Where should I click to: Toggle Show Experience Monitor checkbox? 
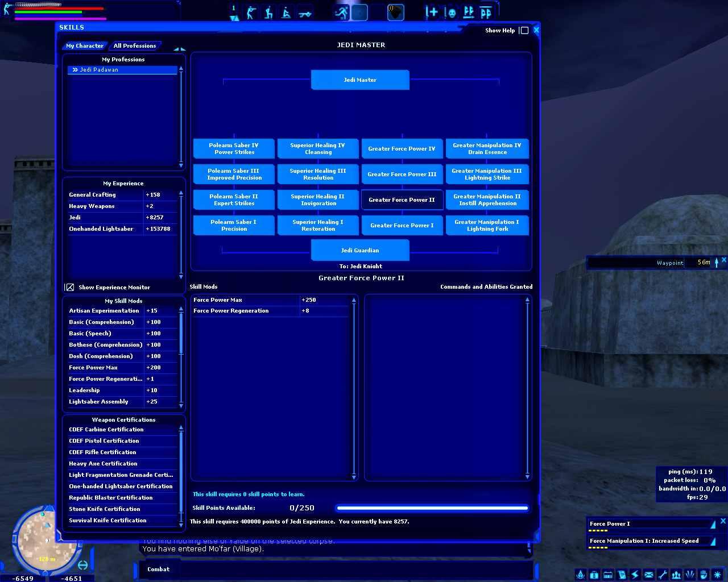tap(69, 287)
